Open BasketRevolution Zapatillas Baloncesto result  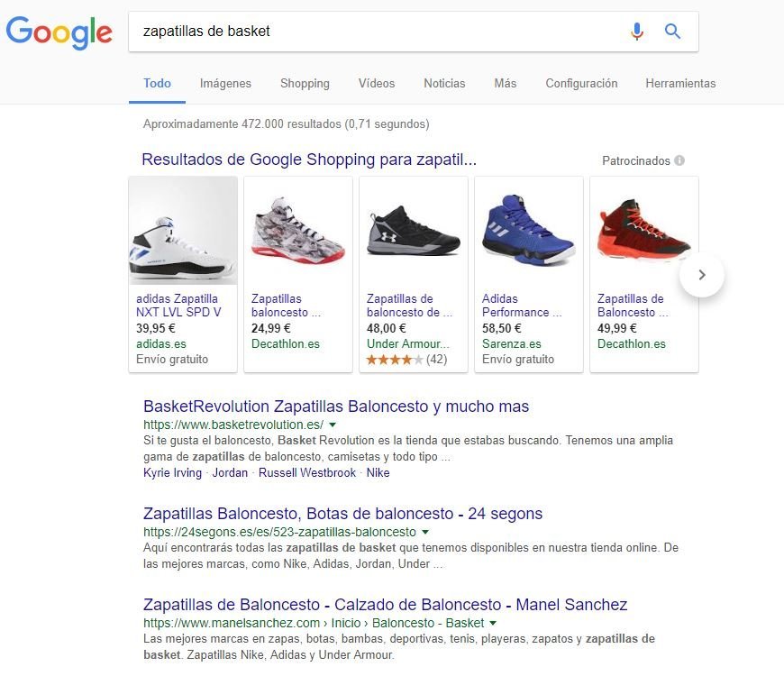(x=336, y=407)
